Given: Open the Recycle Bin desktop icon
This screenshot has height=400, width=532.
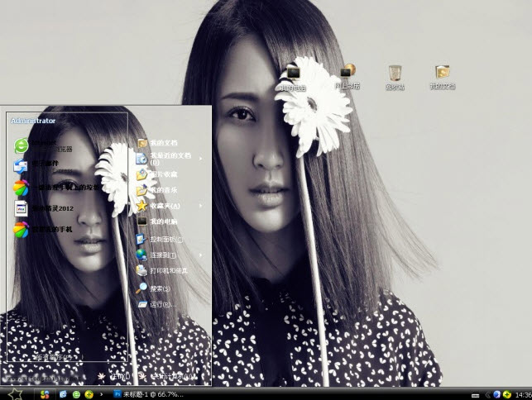Looking at the screenshot, I should (395, 78).
